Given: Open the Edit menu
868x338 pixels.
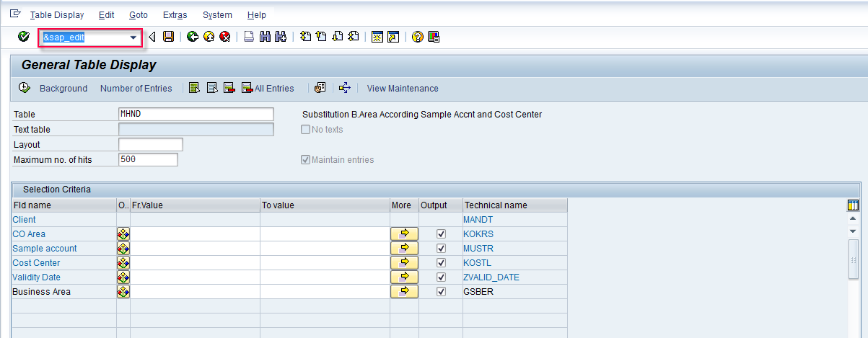Looking at the screenshot, I should click(106, 14).
